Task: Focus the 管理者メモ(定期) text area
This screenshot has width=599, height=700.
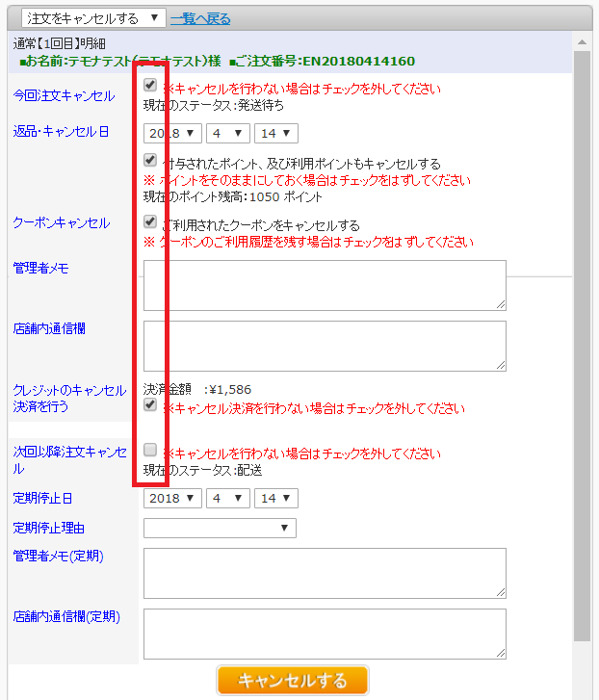Action: tap(325, 573)
